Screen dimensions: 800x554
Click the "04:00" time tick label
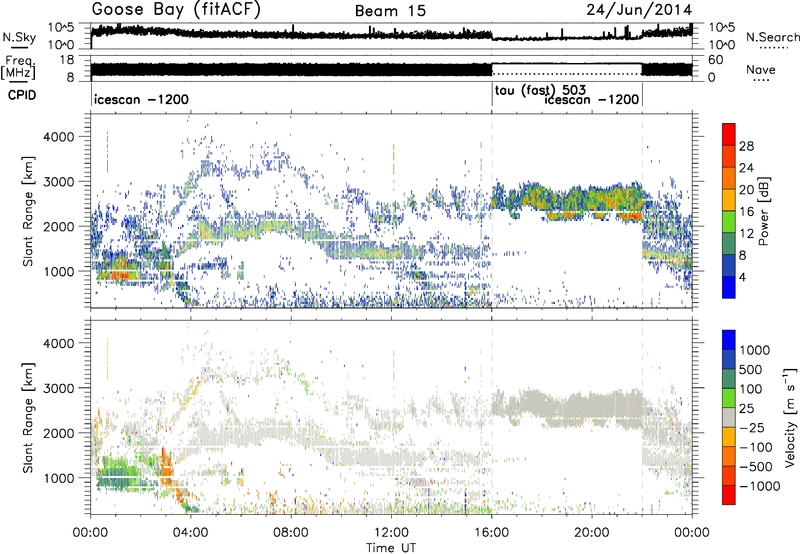(191, 533)
